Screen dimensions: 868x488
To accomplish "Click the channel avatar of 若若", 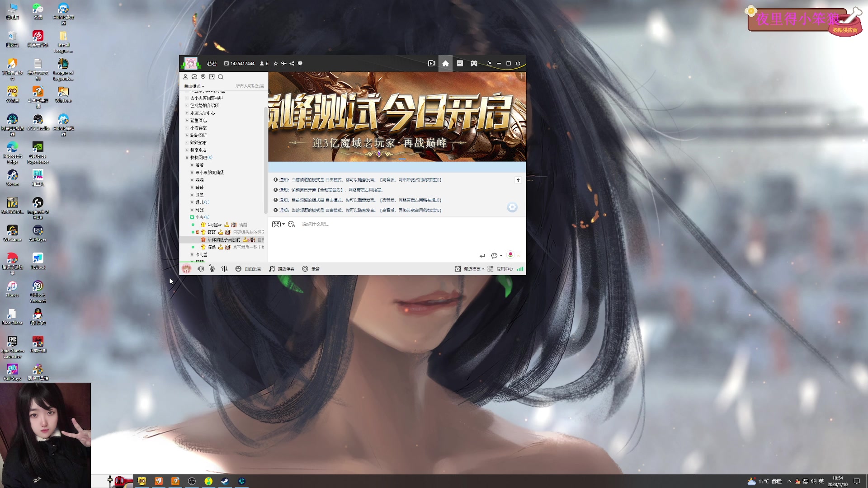I will pos(190,63).
